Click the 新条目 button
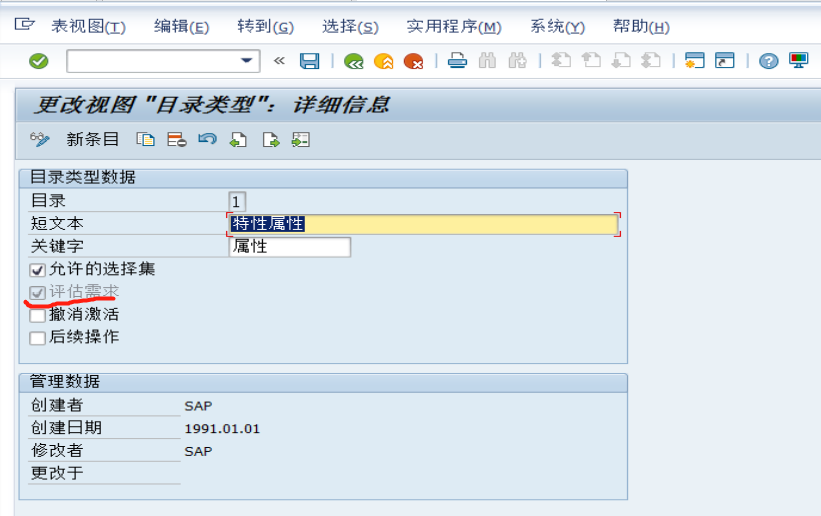This screenshot has width=821, height=516. pos(92,139)
